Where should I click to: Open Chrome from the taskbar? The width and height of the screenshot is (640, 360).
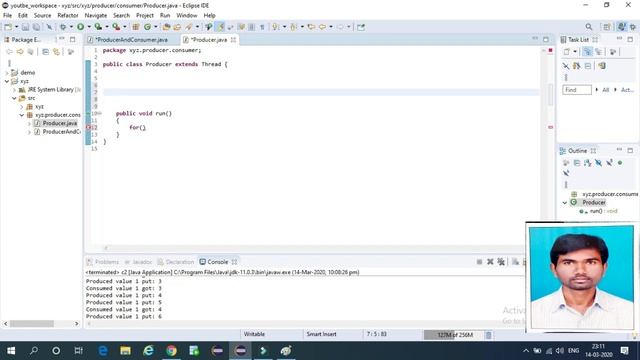point(171,351)
